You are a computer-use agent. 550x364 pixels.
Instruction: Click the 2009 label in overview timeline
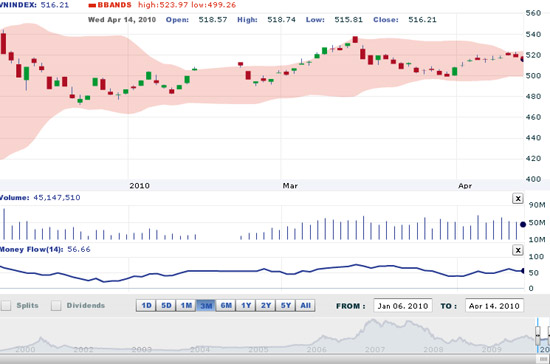[x=491, y=349]
